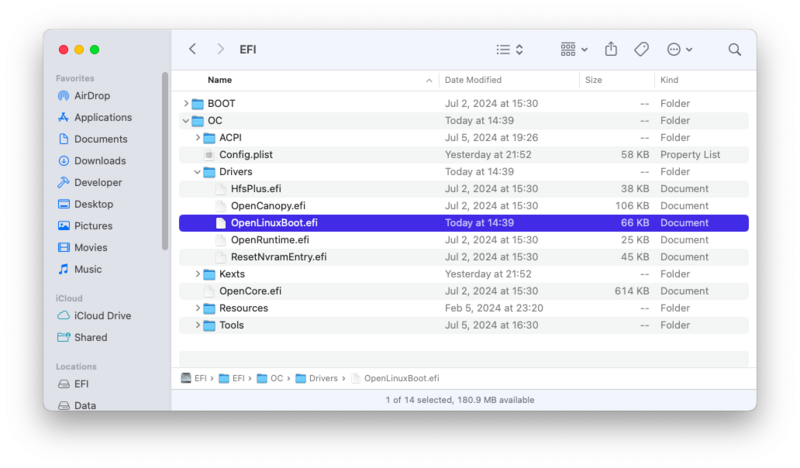Screen dimensions: 800x468
Task: Open Movies from sidebar
Action: tap(83, 248)
